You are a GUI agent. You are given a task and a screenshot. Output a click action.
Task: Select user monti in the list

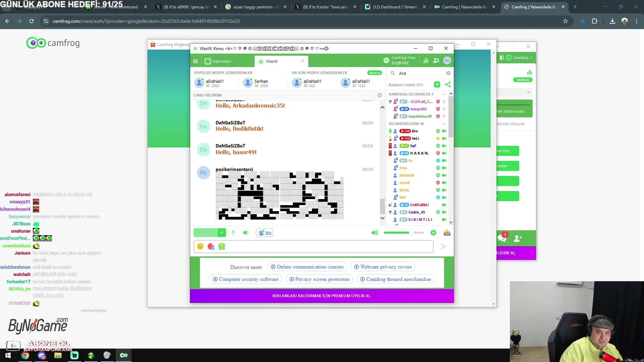click(x=405, y=183)
